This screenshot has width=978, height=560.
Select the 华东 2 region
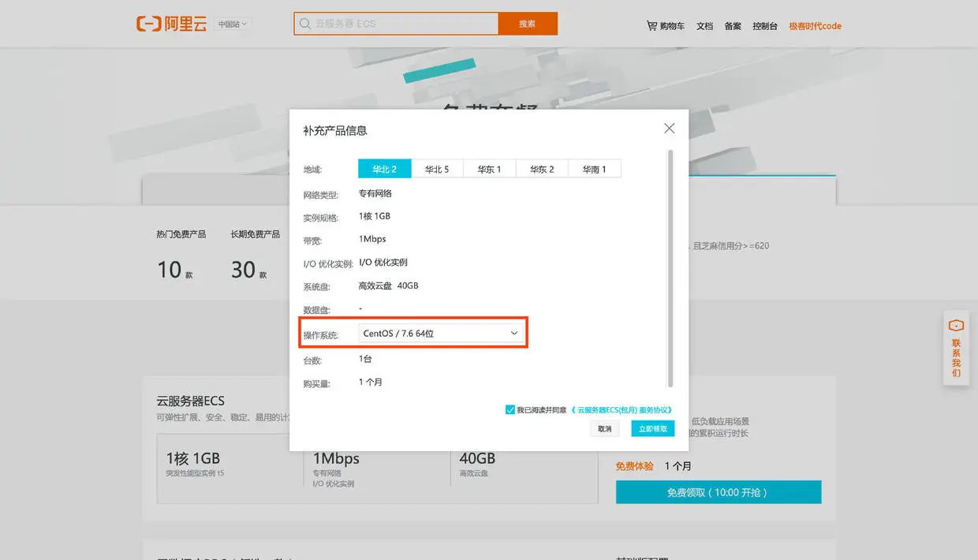point(542,169)
